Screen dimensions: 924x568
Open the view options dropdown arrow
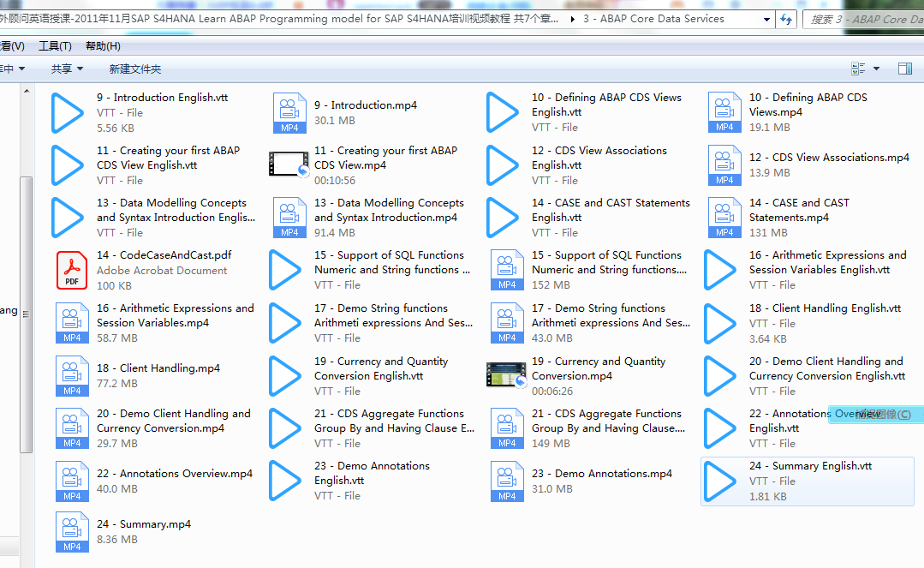(876, 69)
